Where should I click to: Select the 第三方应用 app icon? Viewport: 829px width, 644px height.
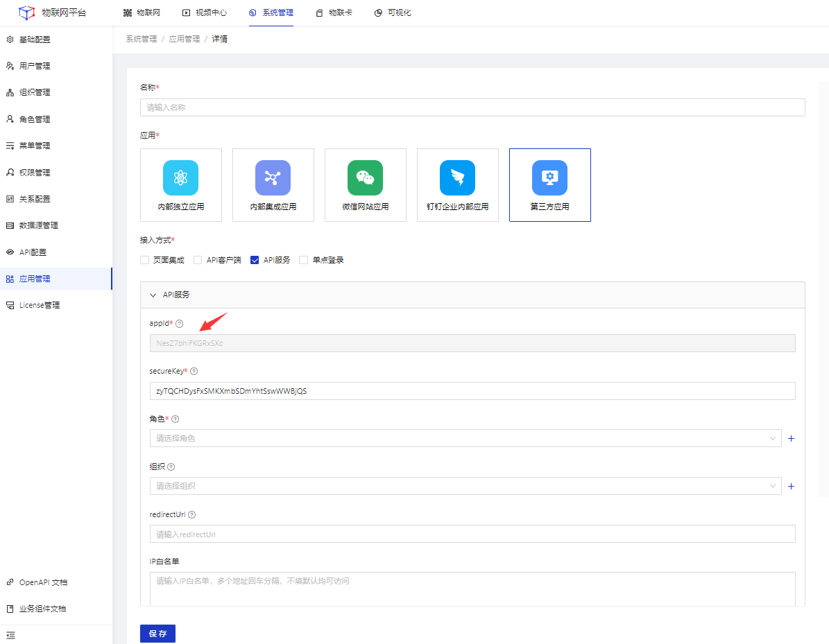click(x=549, y=178)
